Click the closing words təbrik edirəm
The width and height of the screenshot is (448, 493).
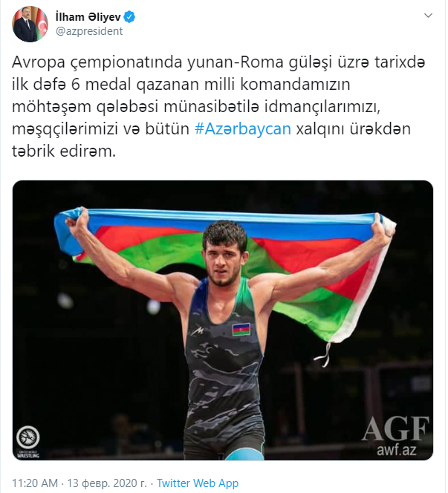click(x=64, y=151)
